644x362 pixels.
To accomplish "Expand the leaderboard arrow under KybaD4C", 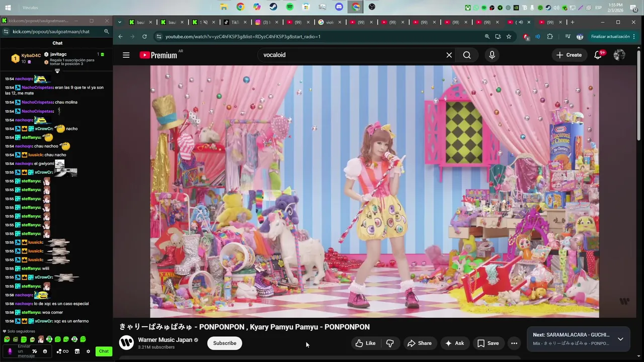I will (57, 71).
